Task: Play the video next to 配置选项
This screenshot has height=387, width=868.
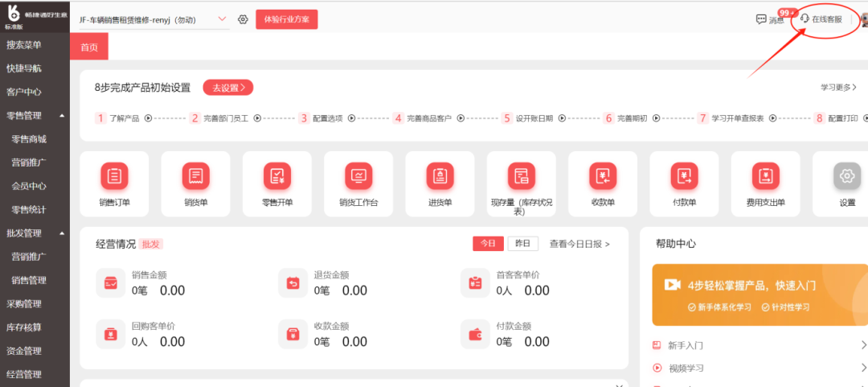Action: coord(351,118)
